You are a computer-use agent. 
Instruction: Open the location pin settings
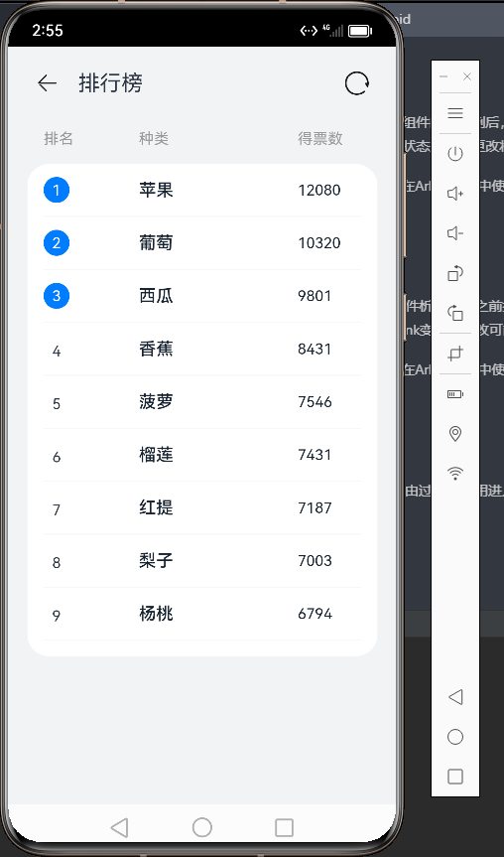[x=455, y=434]
